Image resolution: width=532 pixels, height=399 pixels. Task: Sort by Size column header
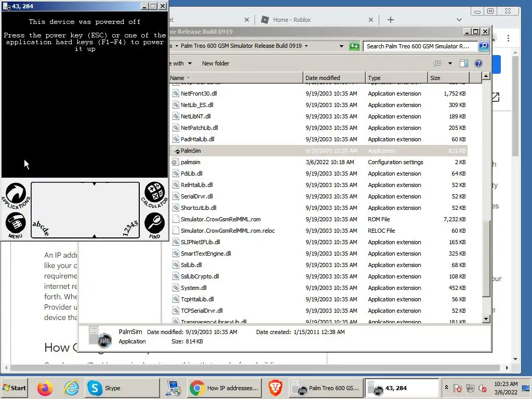(x=448, y=78)
